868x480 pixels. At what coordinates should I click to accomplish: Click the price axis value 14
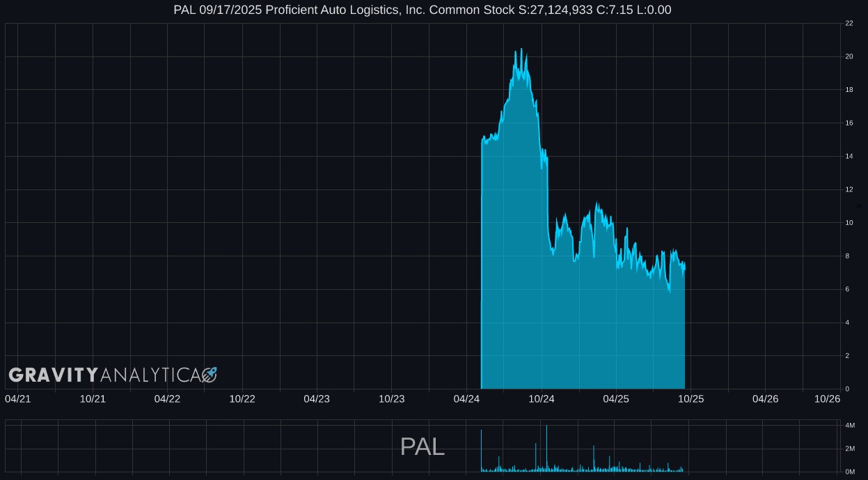[x=849, y=157]
